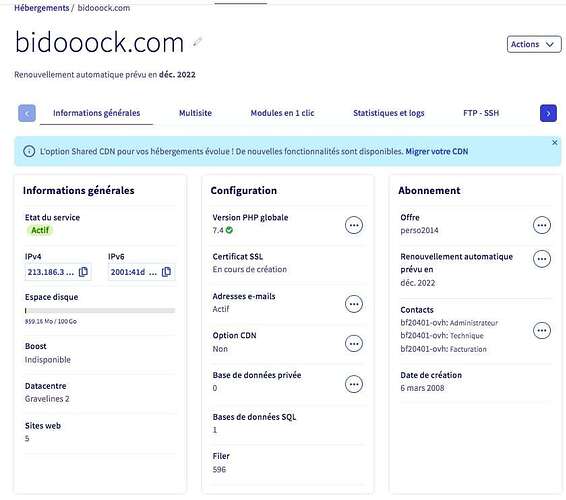
Task: Open options menu for Renouvellement automatique
Action: click(542, 259)
